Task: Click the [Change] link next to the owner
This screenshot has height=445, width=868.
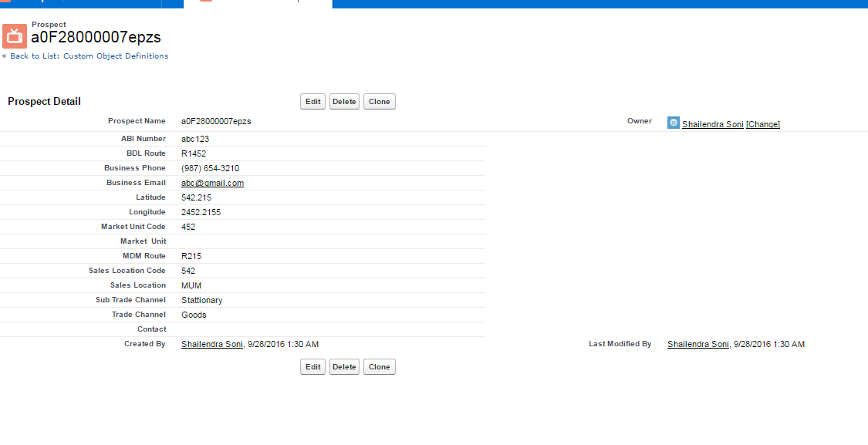Action: 763,123
